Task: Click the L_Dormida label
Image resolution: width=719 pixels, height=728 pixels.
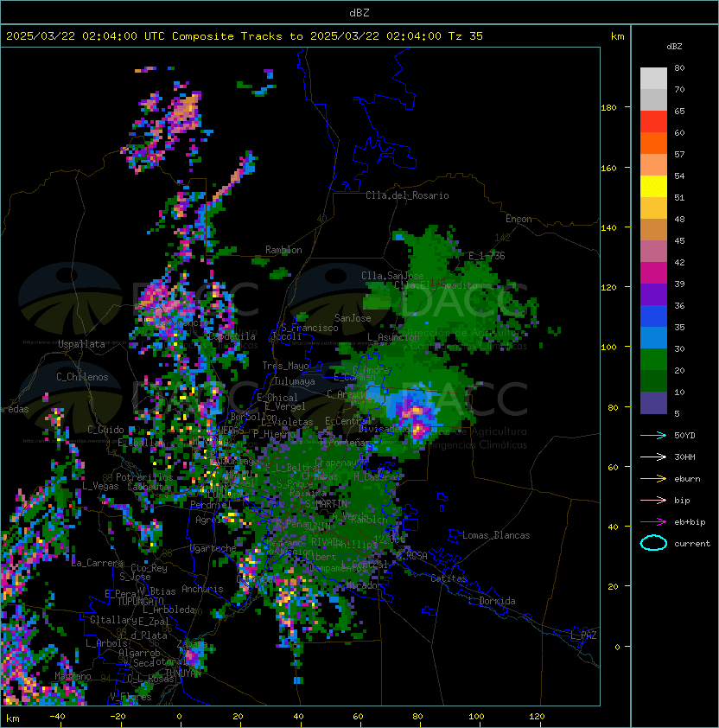Action: (492, 601)
